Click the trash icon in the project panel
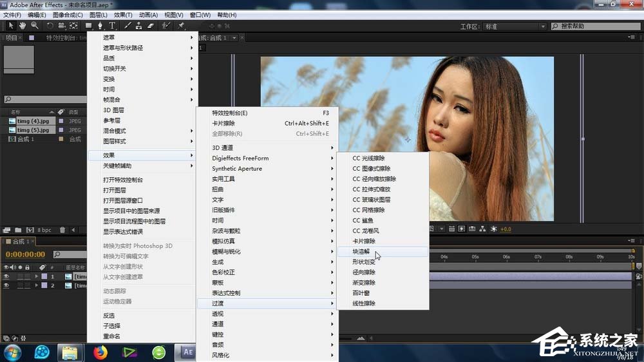Viewport: 644px width, 362px height. coord(64,230)
